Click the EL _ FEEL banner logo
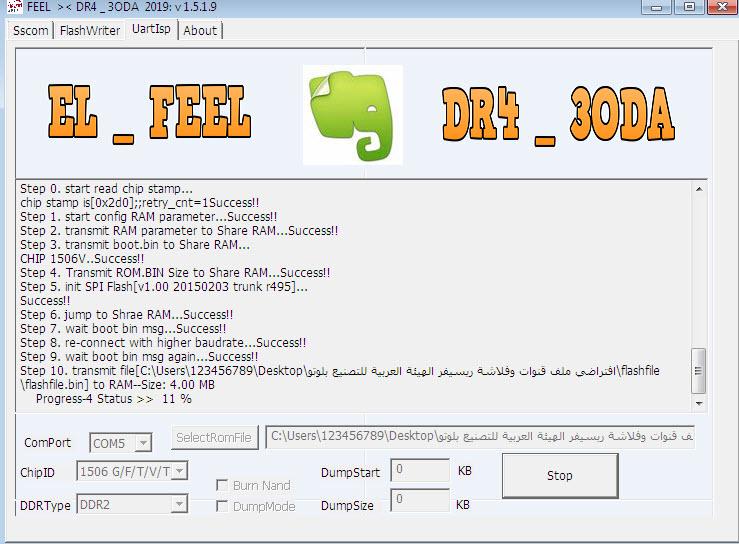 pos(149,113)
